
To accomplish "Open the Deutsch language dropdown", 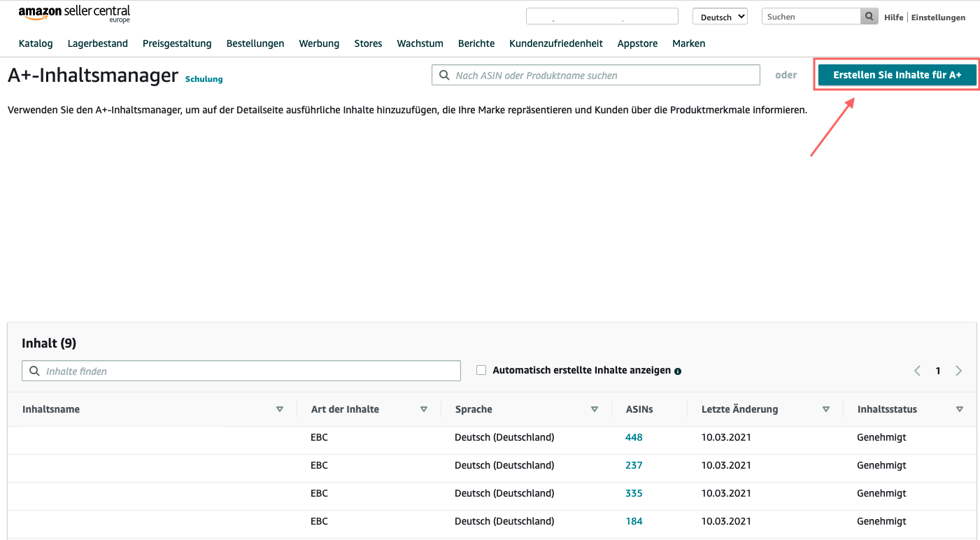I will point(720,17).
